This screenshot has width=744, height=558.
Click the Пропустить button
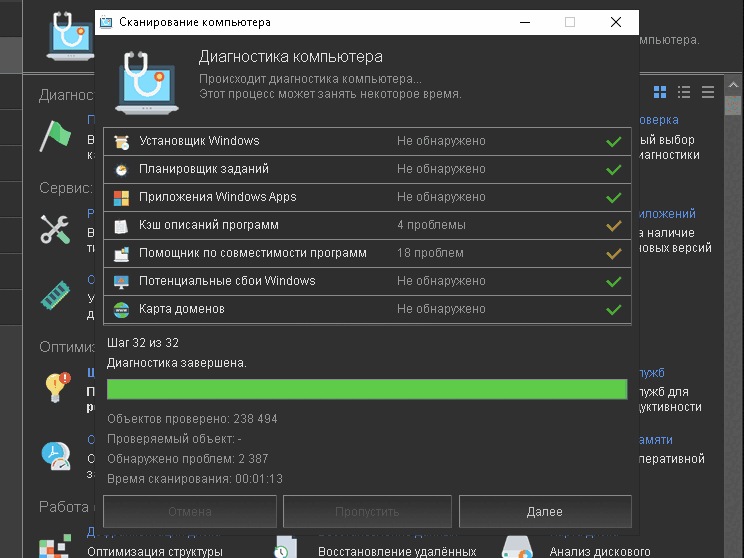pyautogui.click(x=367, y=512)
